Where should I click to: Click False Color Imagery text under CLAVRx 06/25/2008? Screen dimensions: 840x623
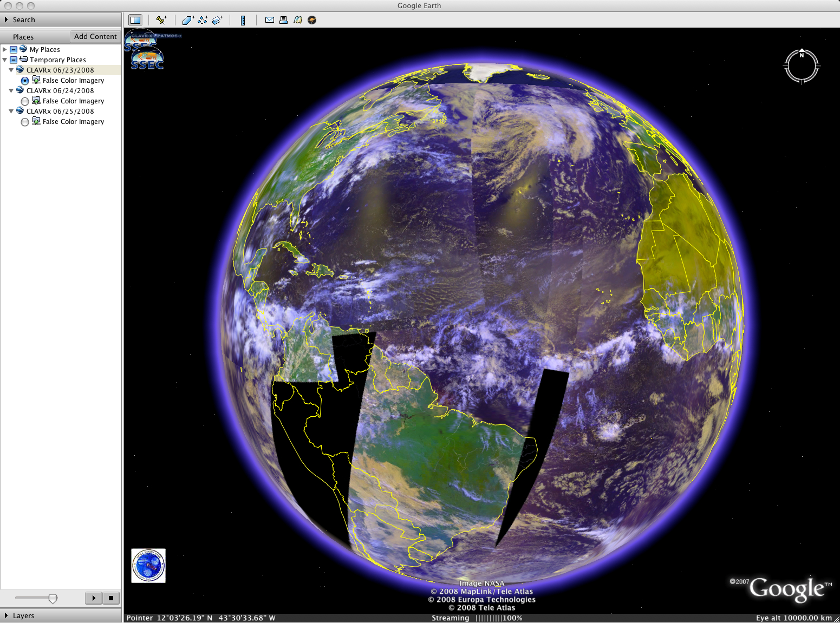pos(74,121)
